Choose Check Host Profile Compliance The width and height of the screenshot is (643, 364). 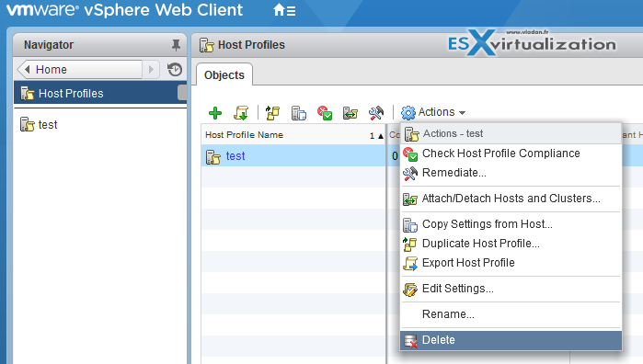511,154
